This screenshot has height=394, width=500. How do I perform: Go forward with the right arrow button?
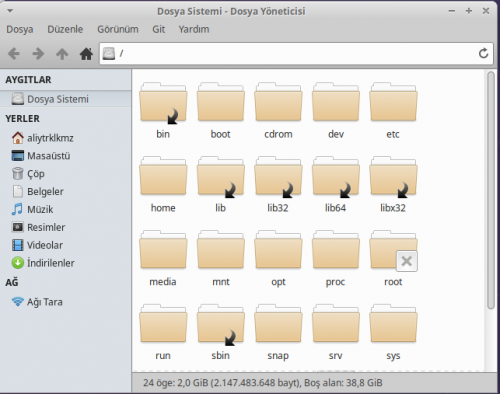38,53
